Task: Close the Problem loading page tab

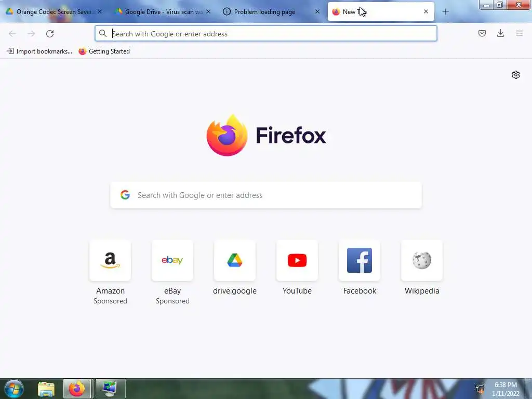Action: pos(317,11)
